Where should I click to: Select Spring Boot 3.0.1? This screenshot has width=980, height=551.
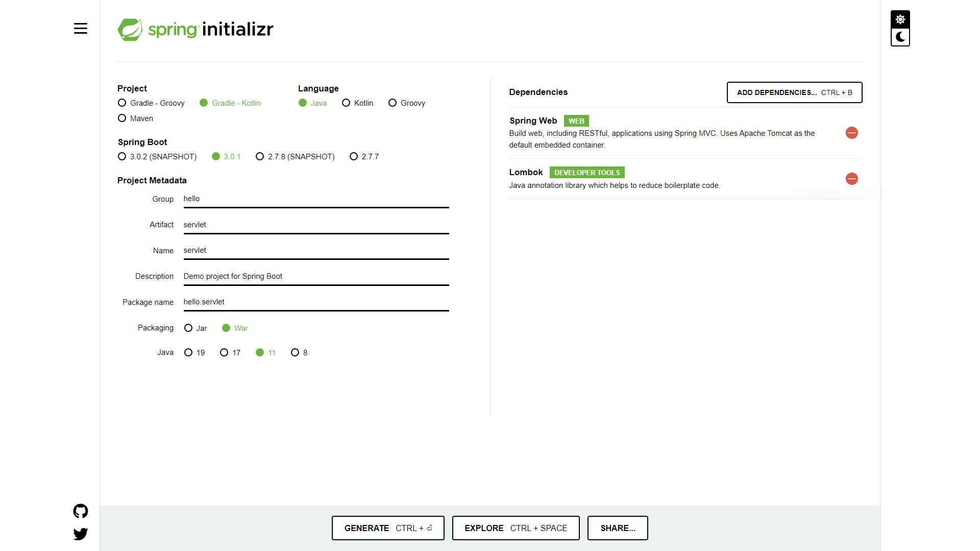click(226, 157)
